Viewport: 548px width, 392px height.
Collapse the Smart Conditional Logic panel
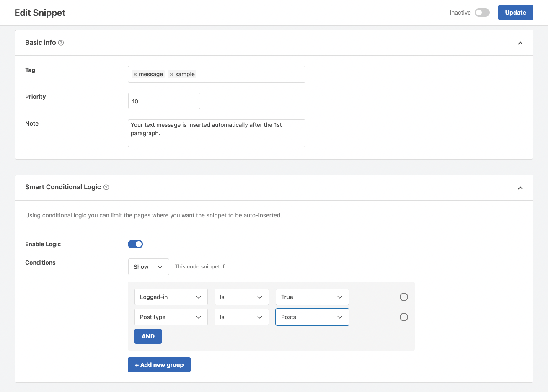click(520, 188)
